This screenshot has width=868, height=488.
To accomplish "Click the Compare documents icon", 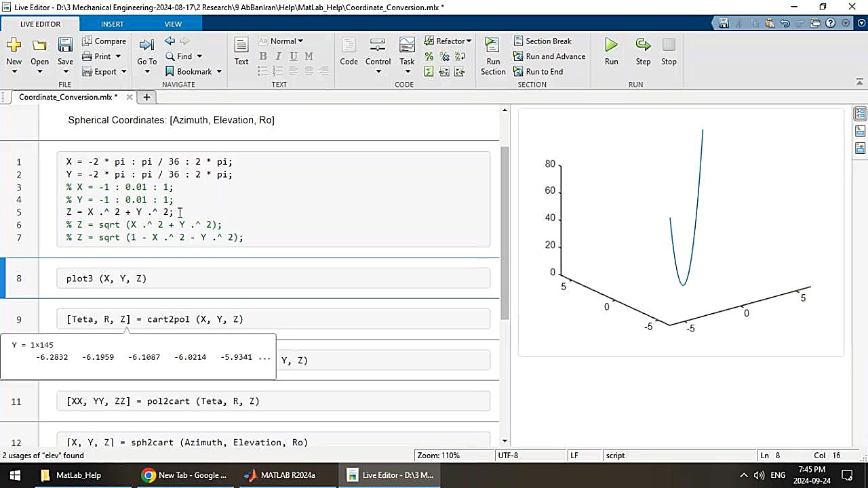I will (87, 41).
